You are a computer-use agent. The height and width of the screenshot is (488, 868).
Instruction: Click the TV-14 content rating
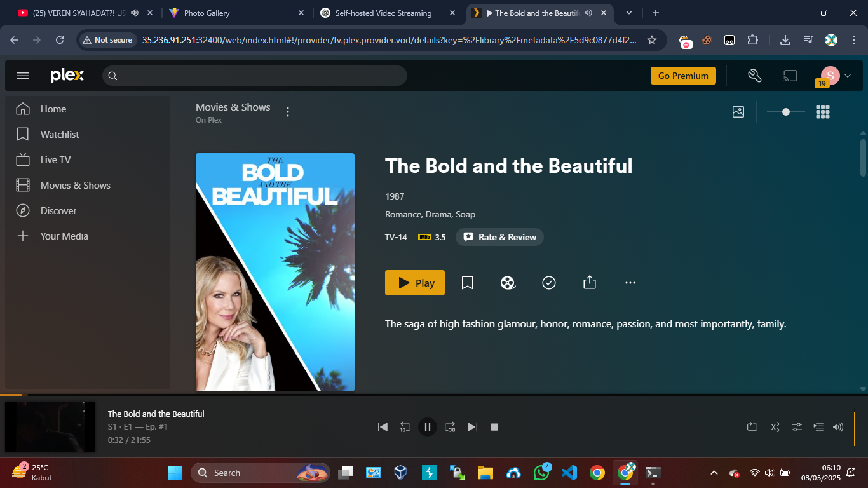click(396, 238)
